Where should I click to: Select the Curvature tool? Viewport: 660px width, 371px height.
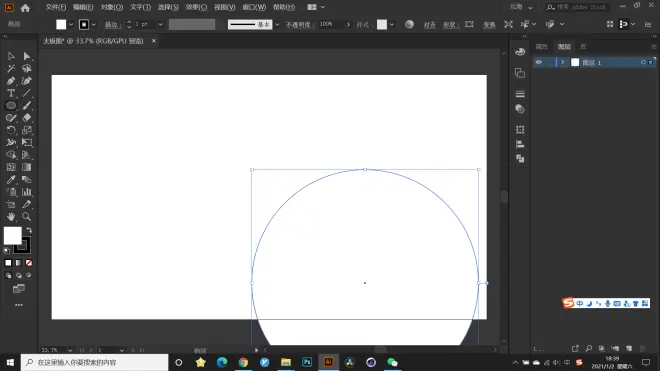point(27,81)
